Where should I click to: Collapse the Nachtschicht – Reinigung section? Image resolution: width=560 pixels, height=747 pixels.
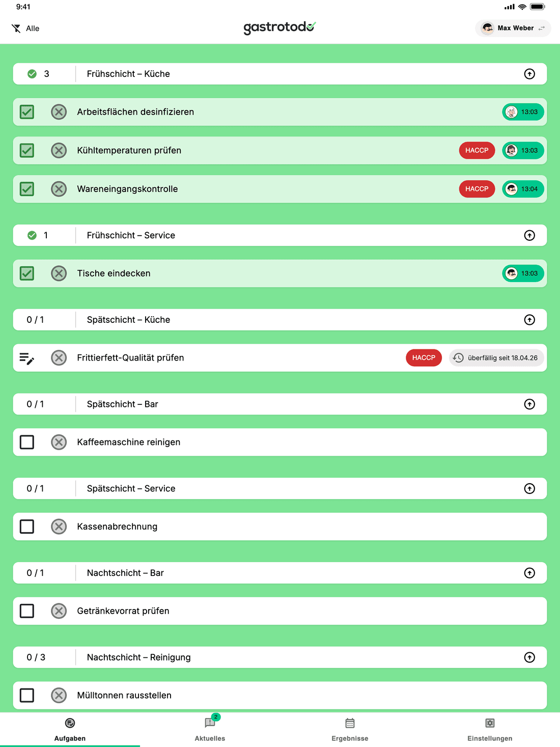[x=529, y=657]
